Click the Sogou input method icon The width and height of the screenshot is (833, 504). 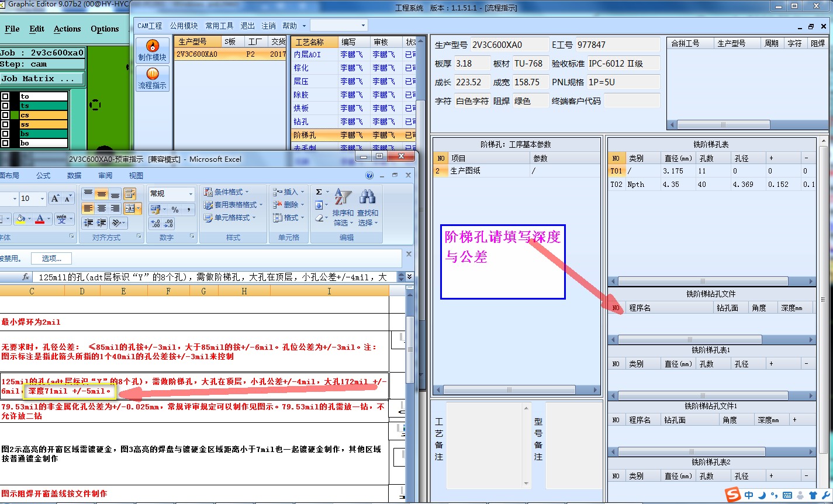pos(732,495)
